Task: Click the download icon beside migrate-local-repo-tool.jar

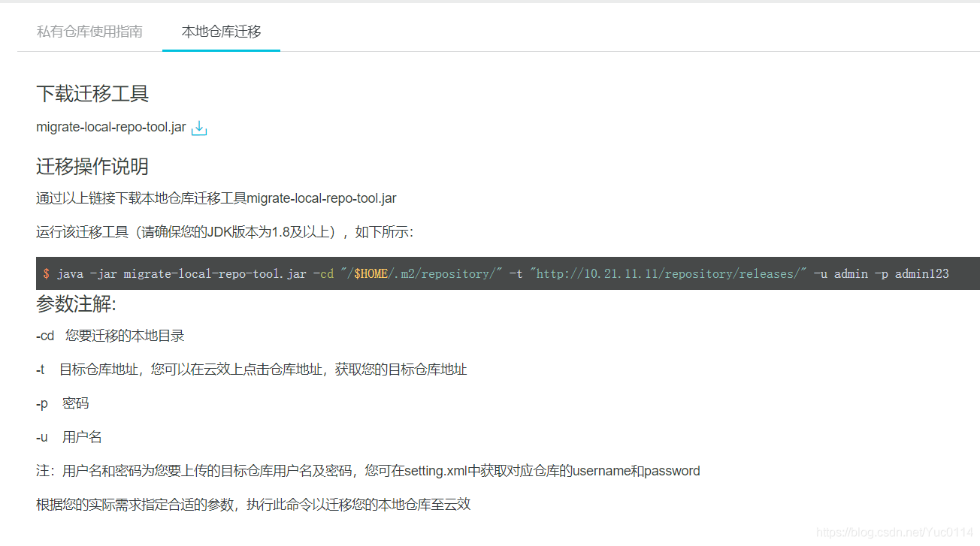Action: pos(199,128)
